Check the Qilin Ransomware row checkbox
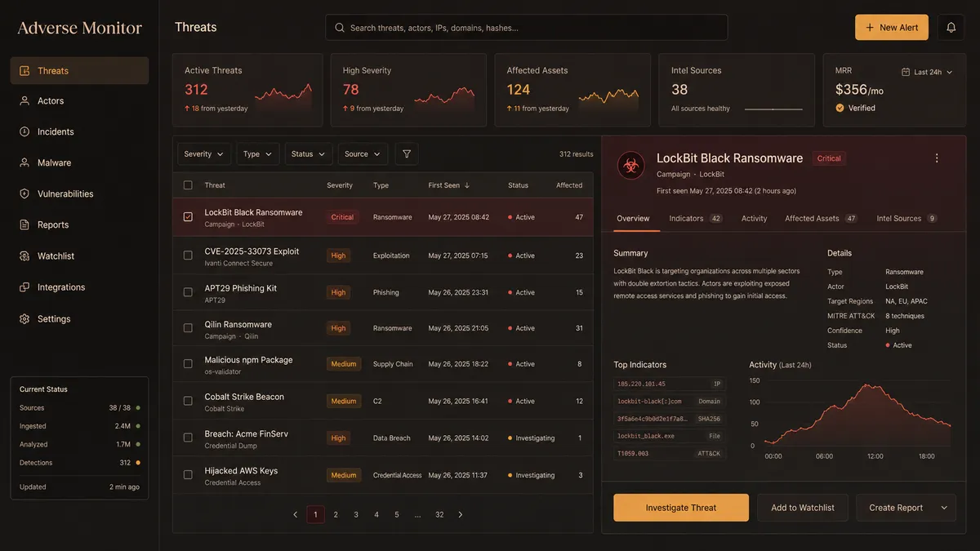980x551 pixels. tap(188, 328)
